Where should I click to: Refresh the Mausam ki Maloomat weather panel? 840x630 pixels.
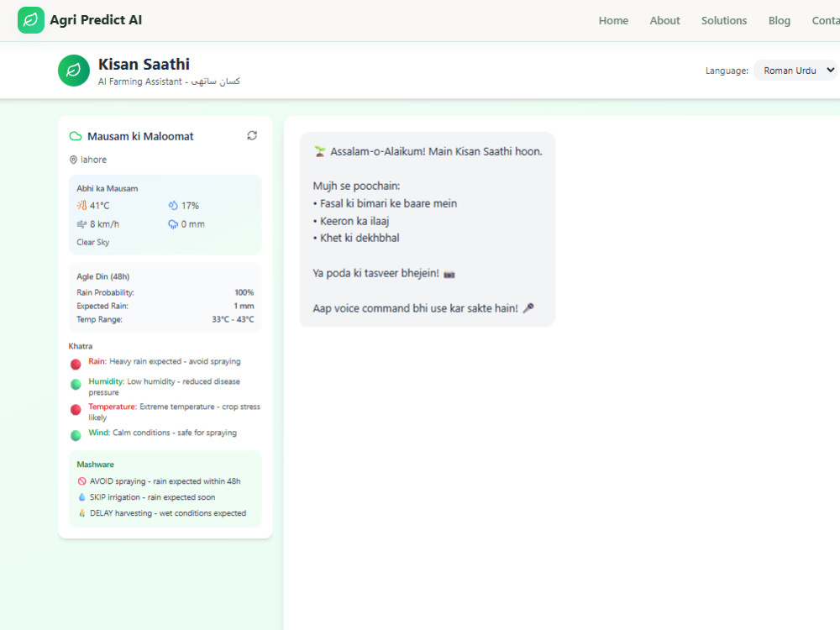click(252, 135)
